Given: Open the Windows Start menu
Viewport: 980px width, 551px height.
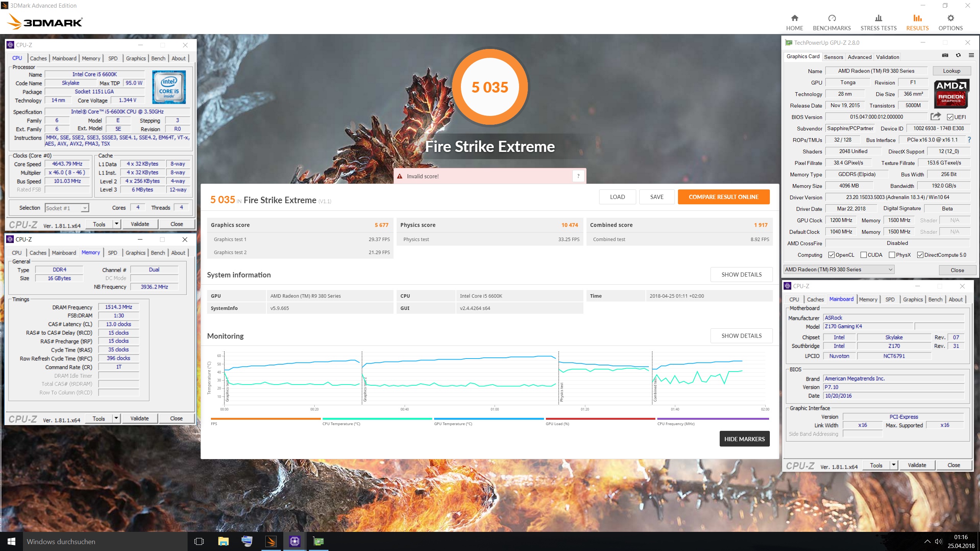Looking at the screenshot, I should [x=11, y=541].
